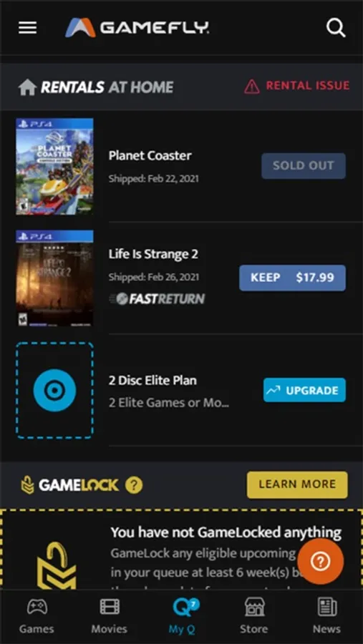Open the Store tab
The width and height of the screenshot is (363, 644).
click(254, 615)
